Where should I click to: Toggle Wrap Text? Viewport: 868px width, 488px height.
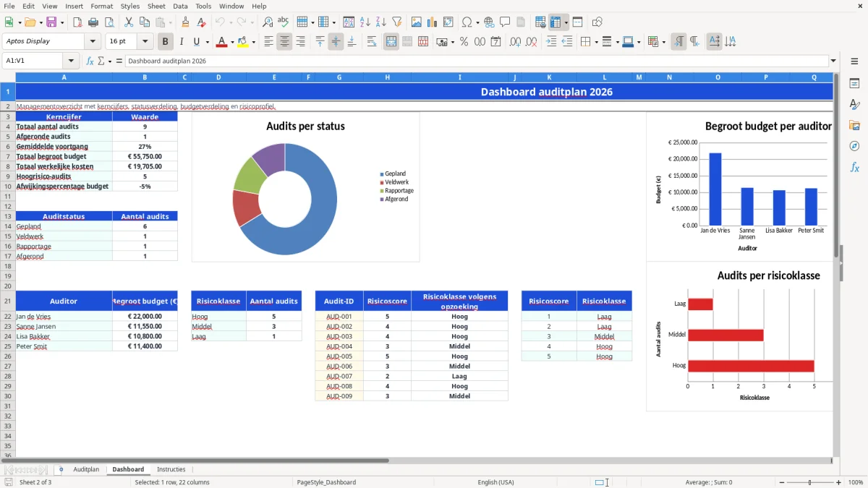pyautogui.click(x=371, y=42)
